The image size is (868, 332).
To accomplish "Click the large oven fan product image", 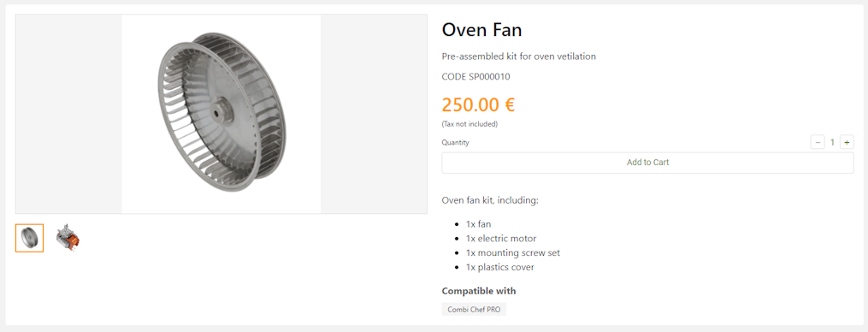I will (221, 114).
